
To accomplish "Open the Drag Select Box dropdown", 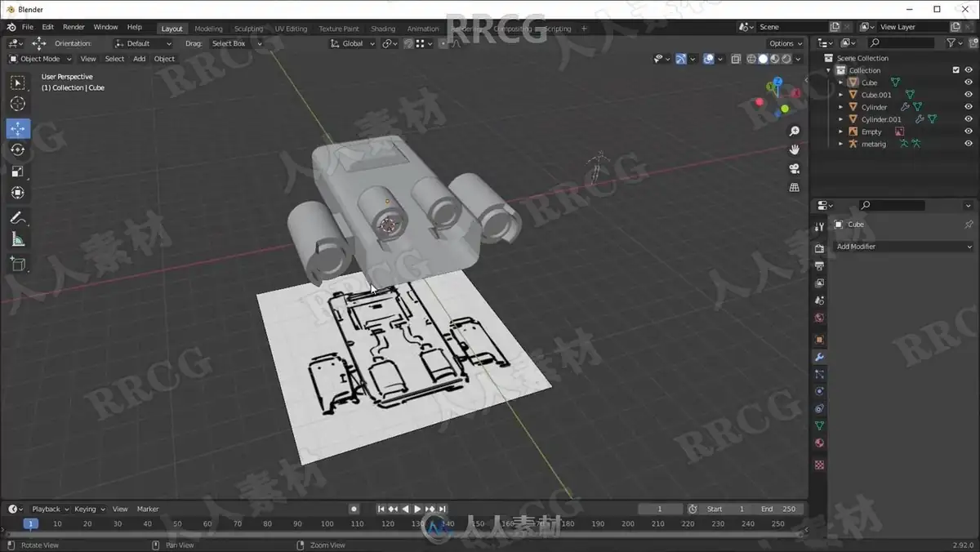I will tap(236, 43).
